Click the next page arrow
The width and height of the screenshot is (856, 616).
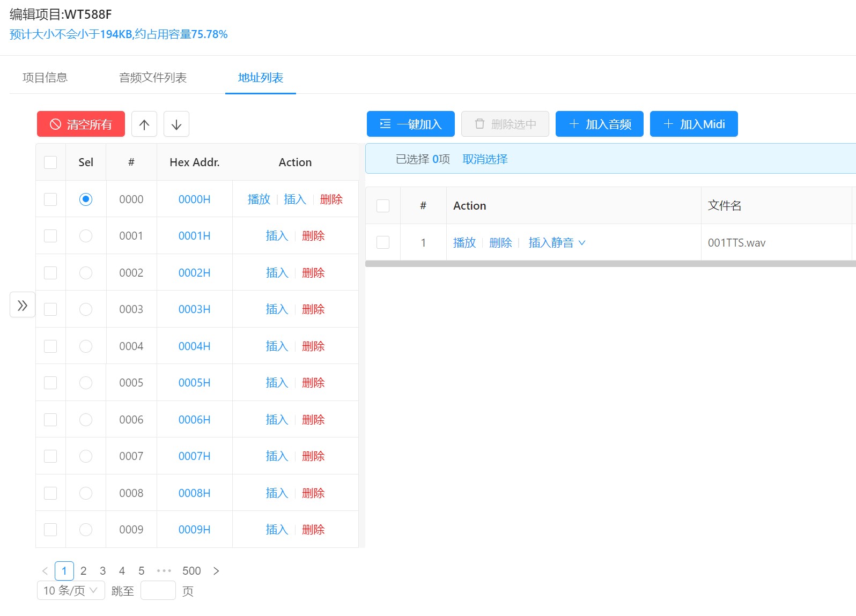tap(216, 571)
